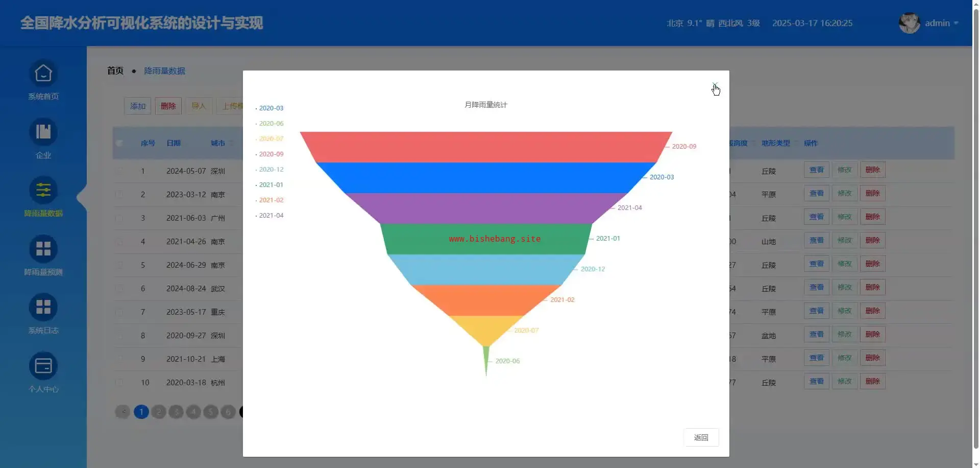Screen dimensions: 980x468
Task: Select the red 2020-09 funnel segment
Action: pos(486,147)
